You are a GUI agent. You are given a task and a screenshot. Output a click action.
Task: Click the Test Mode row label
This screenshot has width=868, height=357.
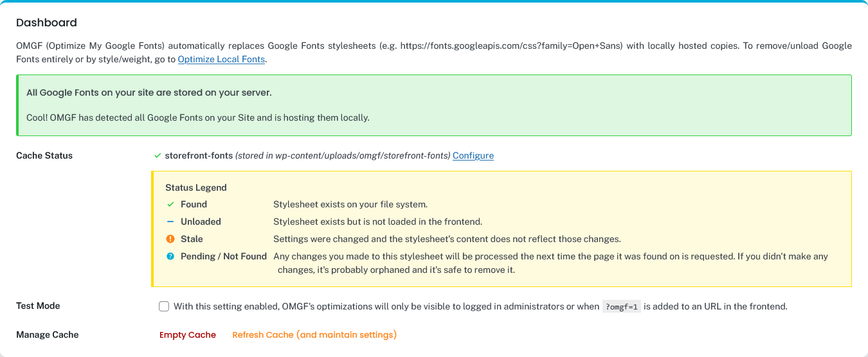pos(38,306)
